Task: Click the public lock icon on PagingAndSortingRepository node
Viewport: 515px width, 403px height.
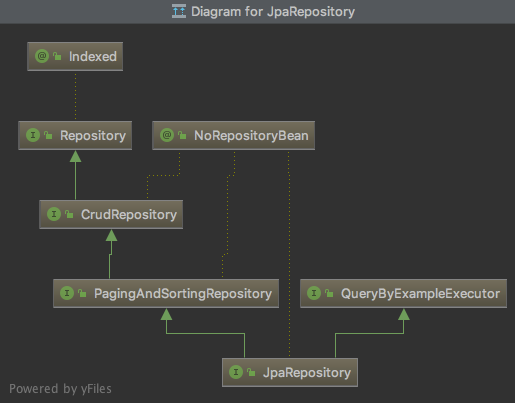Action: (82, 293)
